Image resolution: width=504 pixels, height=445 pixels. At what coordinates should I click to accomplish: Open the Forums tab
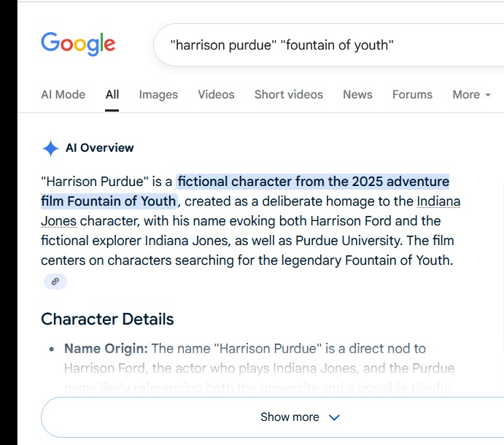(412, 95)
